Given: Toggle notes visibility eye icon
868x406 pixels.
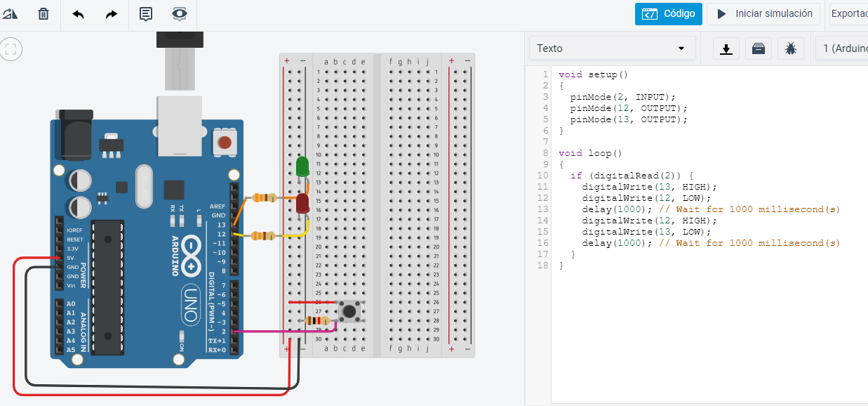Looking at the screenshot, I should pyautogui.click(x=180, y=14).
